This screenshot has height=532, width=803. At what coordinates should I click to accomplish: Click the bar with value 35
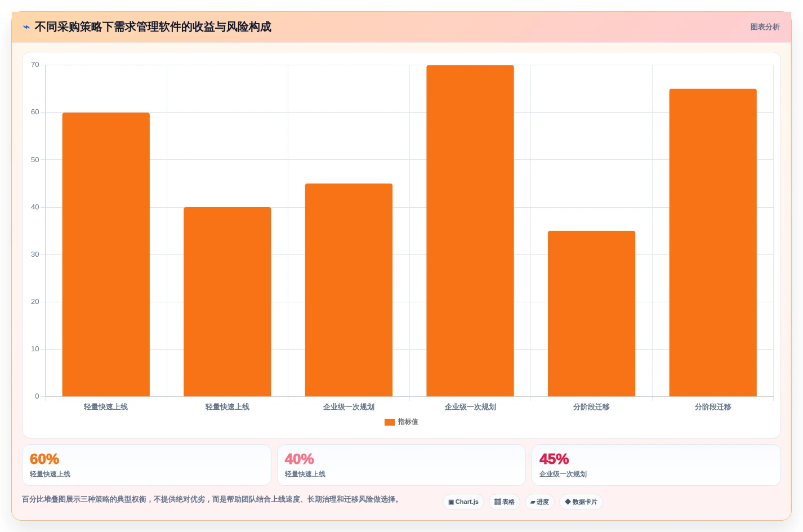click(591, 314)
